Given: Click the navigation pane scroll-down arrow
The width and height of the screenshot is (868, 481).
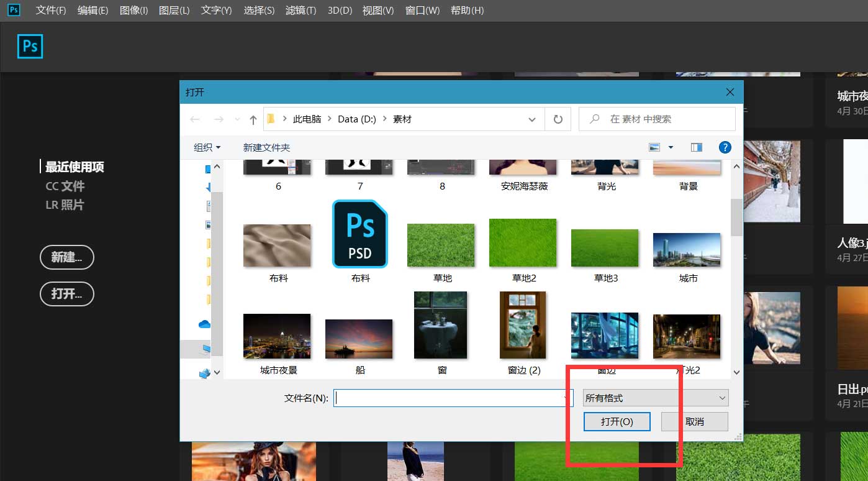Looking at the screenshot, I should pyautogui.click(x=217, y=372).
